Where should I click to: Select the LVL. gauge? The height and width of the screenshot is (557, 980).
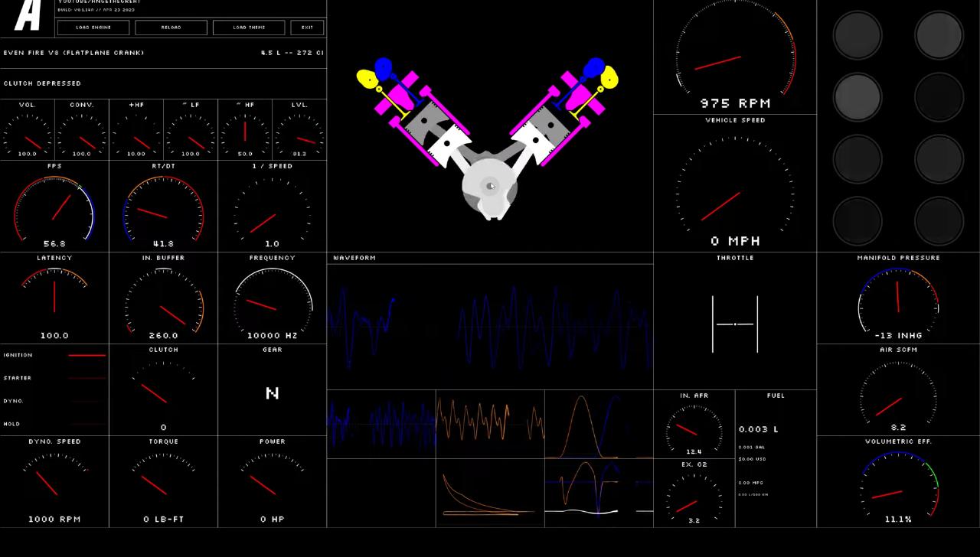[299, 129]
